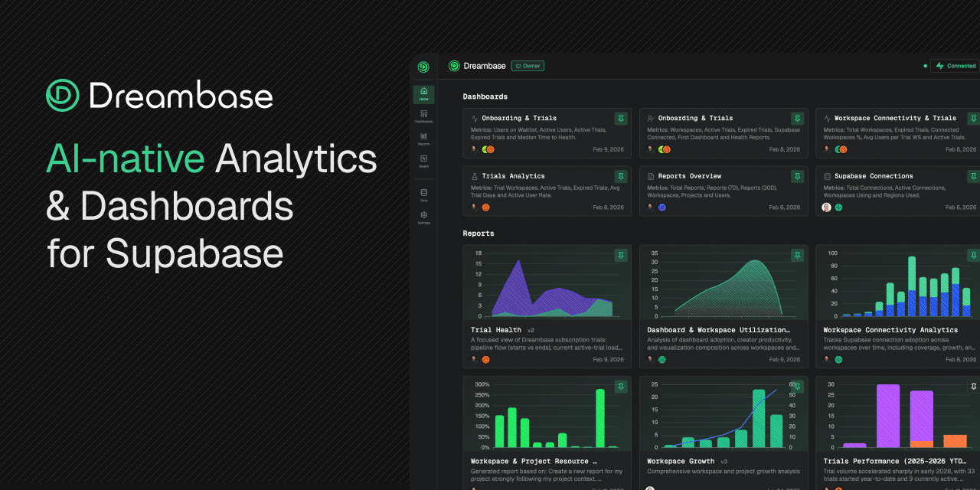Image resolution: width=980 pixels, height=490 pixels.
Task: Toggle pin on Workspace & Project Resource report
Action: point(620,387)
